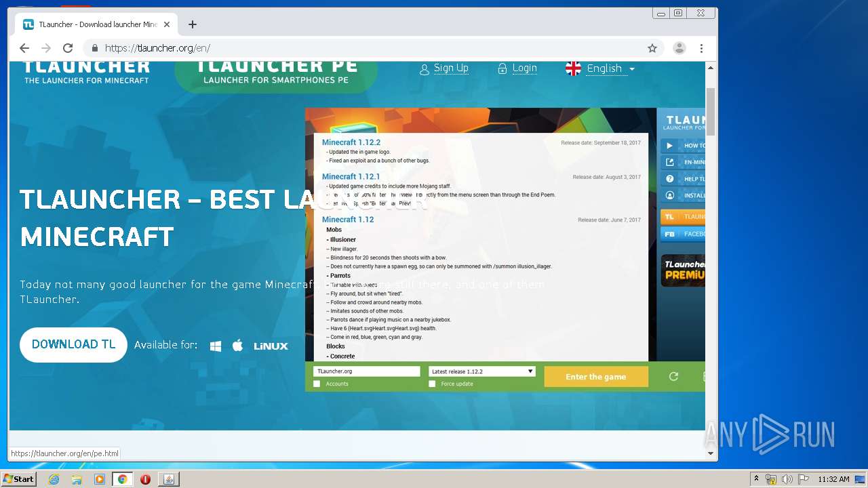Click the network tray icon
868x488 pixels.
pos(771,479)
